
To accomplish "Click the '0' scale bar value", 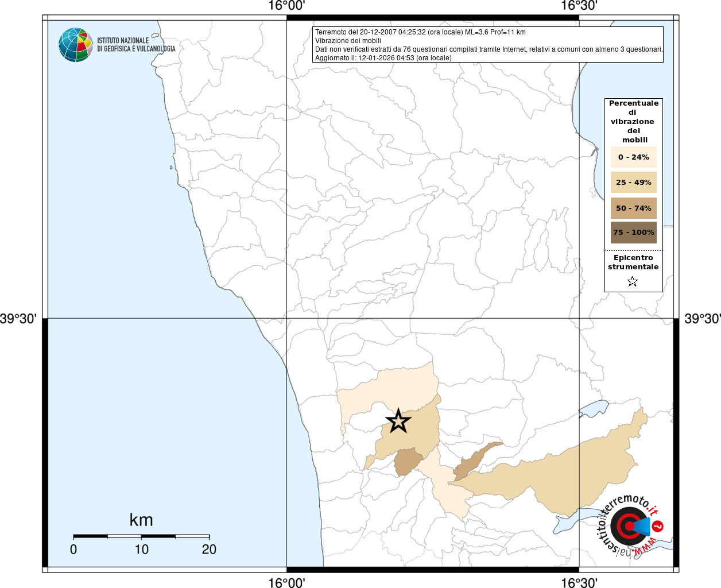I will (73, 550).
